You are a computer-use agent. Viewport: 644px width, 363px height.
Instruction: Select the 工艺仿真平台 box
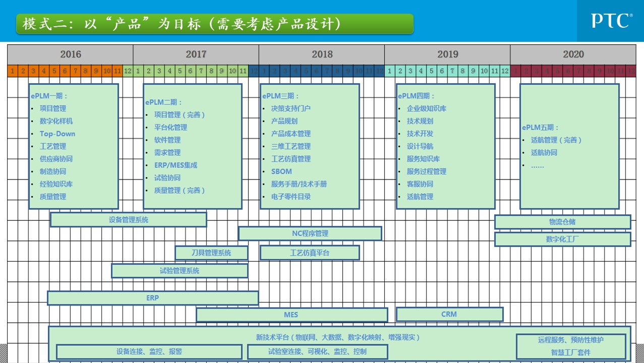pos(310,253)
